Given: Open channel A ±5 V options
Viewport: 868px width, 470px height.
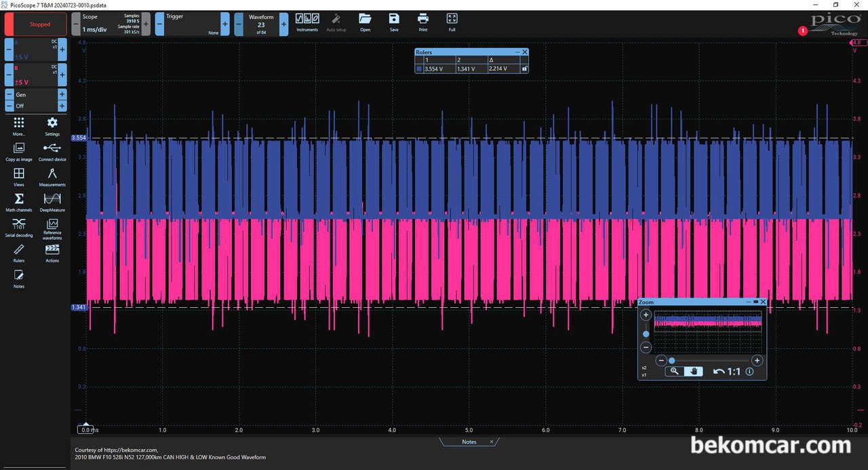Looking at the screenshot, I should [35, 50].
